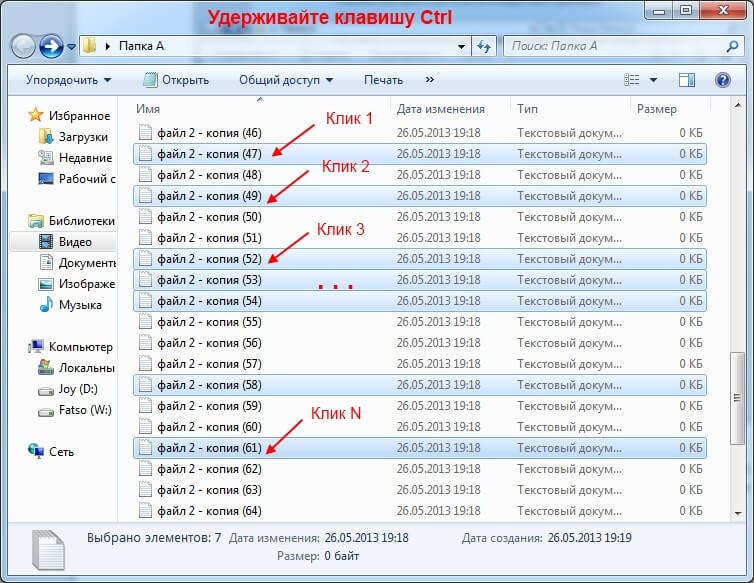
Task: Open help via the question mark icon
Action: click(x=722, y=80)
